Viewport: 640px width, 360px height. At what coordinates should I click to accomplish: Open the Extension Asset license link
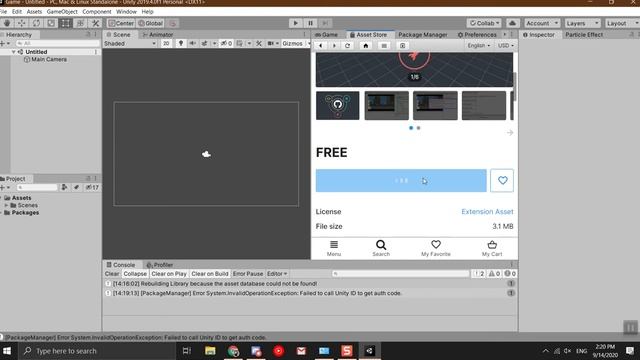(487, 211)
